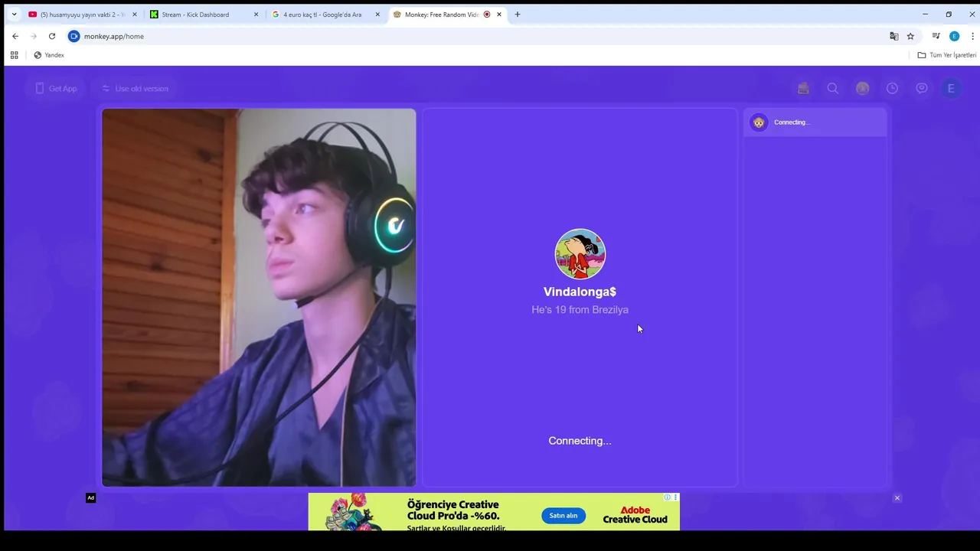Open the translate page icon
Screen dimensions: 980x551
(893, 36)
